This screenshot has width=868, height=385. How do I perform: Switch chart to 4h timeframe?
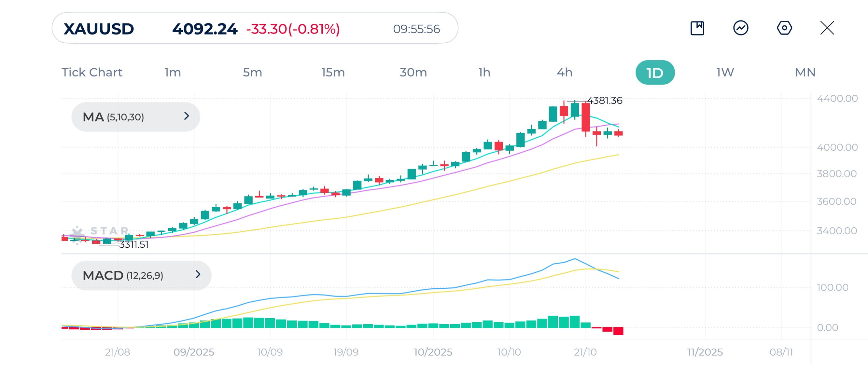pyautogui.click(x=565, y=73)
